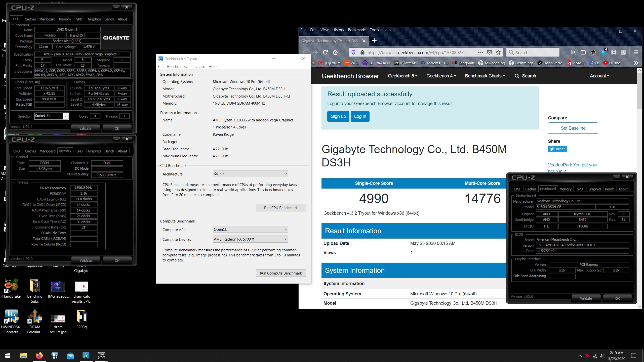Open Geekbench 5 navbar dropdown

click(403, 76)
